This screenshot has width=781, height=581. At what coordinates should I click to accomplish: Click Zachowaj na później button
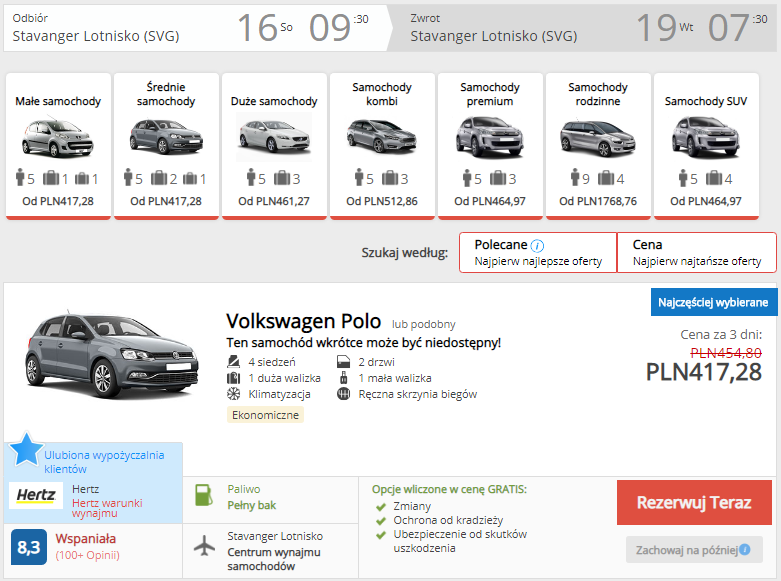click(x=694, y=550)
